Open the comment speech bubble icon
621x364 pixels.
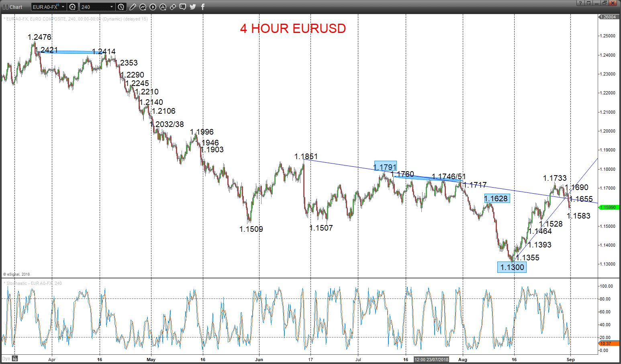(x=183, y=7)
